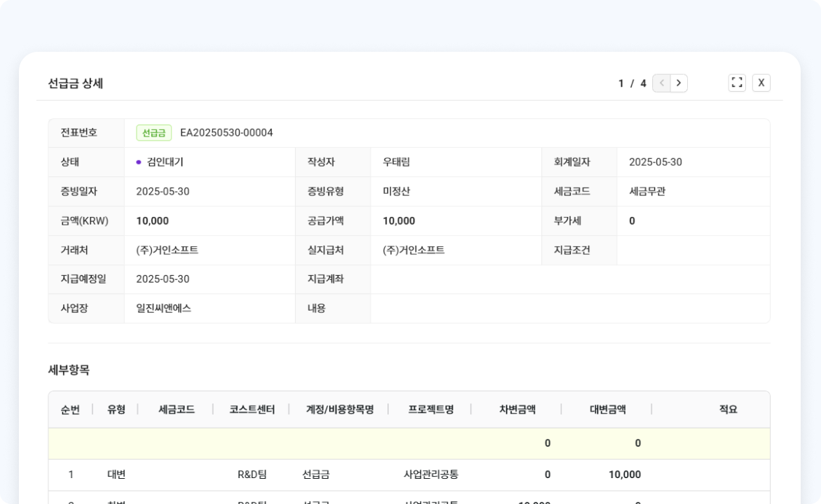Click the 코스트센터 column header
821x504 pixels.
[x=251, y=409]
